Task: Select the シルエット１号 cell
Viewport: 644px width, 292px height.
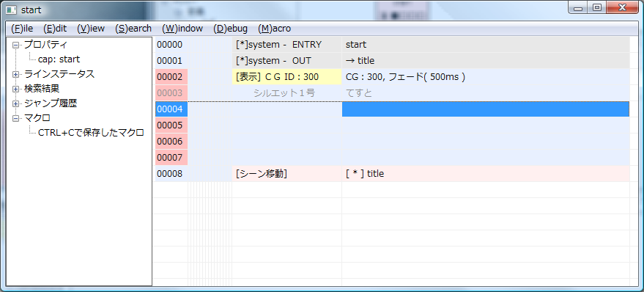Action: click(x=286, y=93)
